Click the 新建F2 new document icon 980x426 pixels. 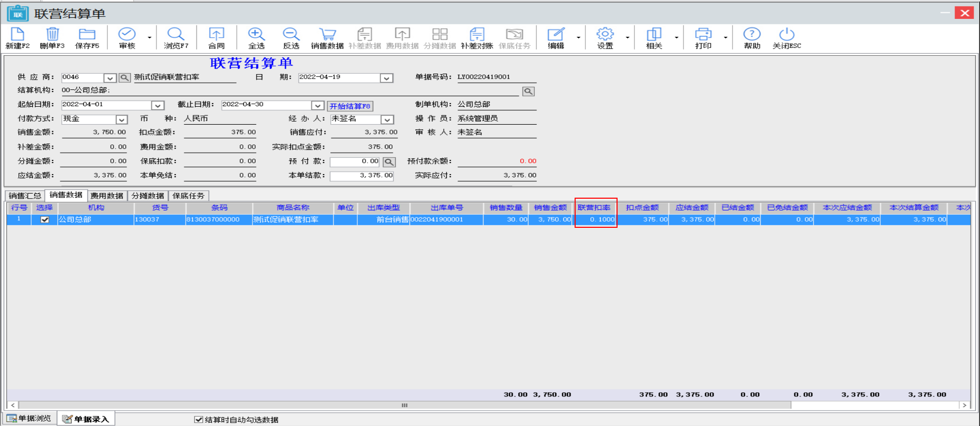(x=17, y=35)
